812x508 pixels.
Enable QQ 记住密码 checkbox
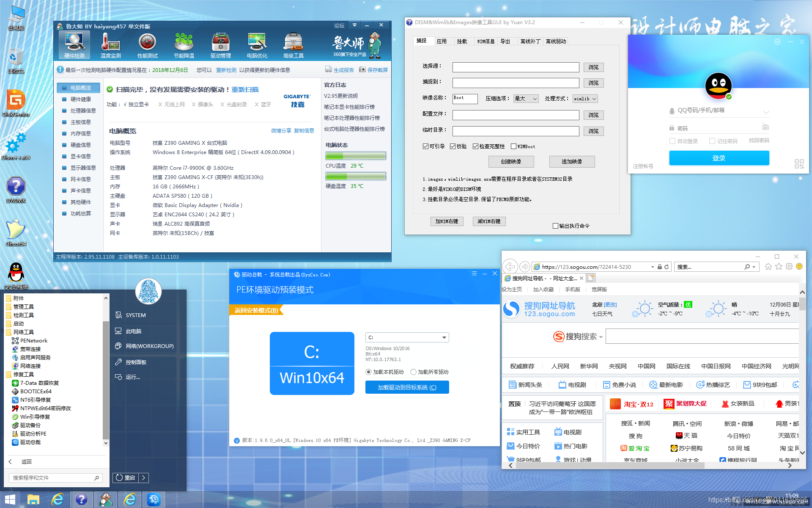tap(712, 141)
